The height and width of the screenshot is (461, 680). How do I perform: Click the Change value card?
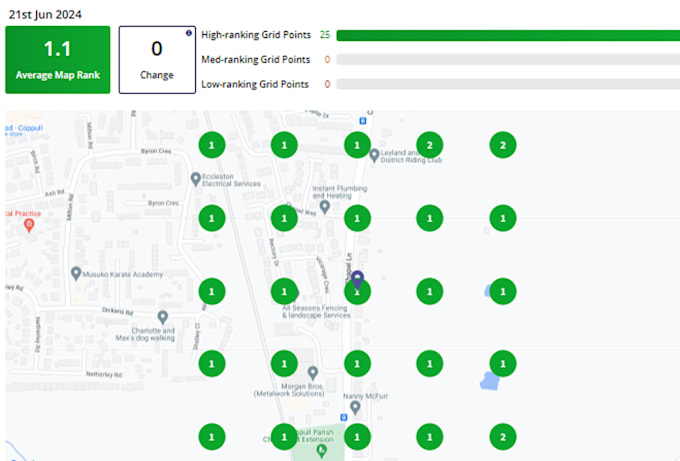click(157, 60)
